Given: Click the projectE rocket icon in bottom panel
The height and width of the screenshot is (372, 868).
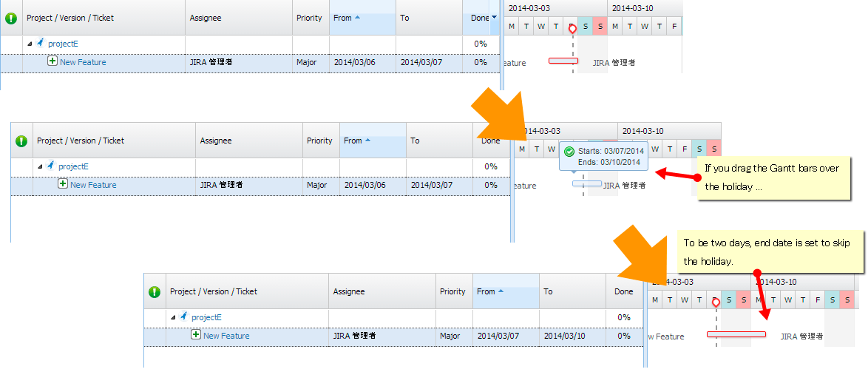Looking at the screenshot, I should pos(183,317).
